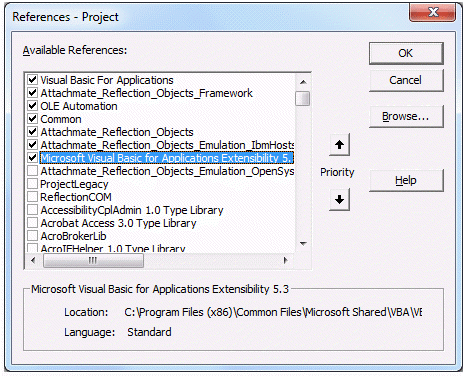Click the Cancel button
Image resolution: width=463 pixels, height=376 pixels.
coord(406,80)
